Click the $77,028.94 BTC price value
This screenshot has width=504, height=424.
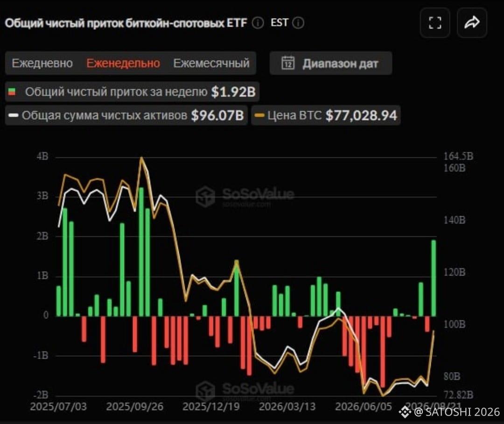[361, 115]
